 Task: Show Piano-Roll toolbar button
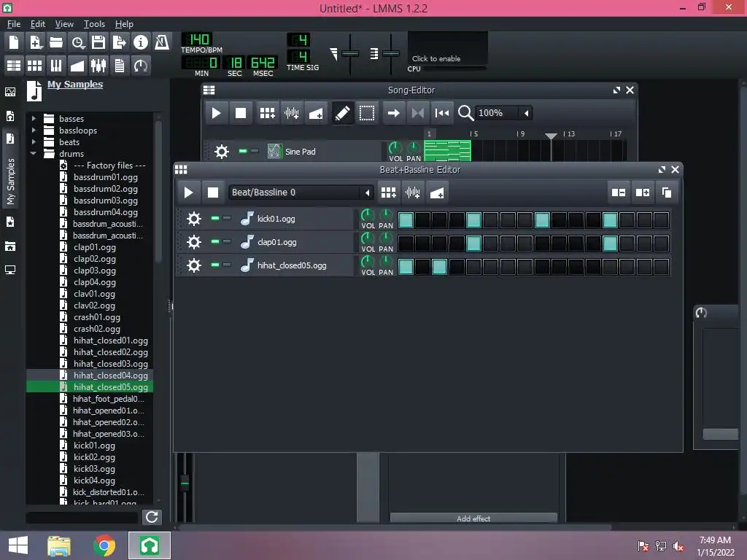(56, 65)
